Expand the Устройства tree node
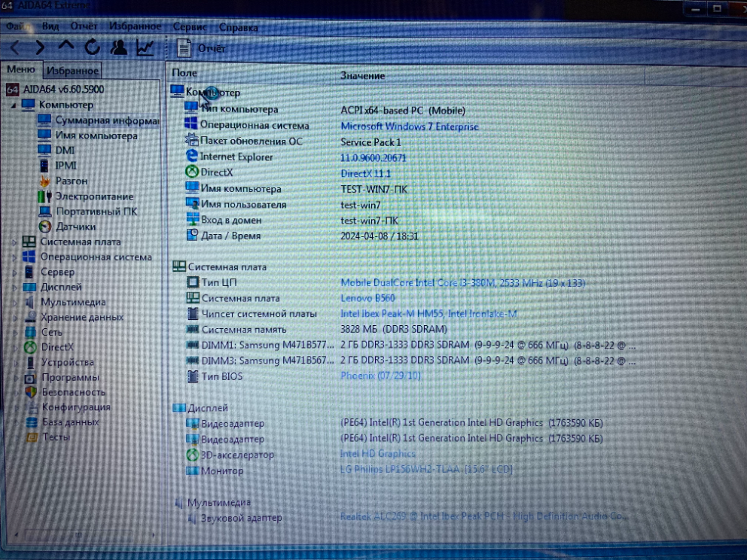 (15, 363)
